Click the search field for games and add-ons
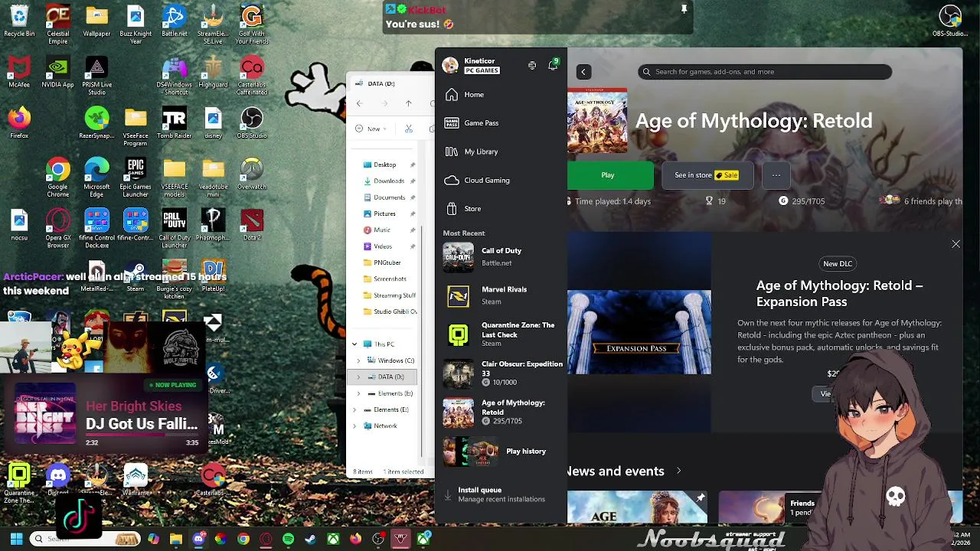 click(765, 72)
